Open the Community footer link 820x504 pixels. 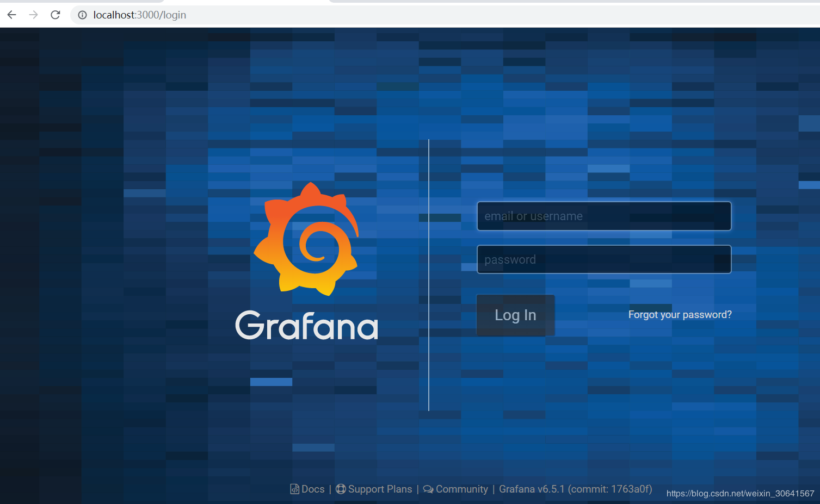(x=462, y=489)
